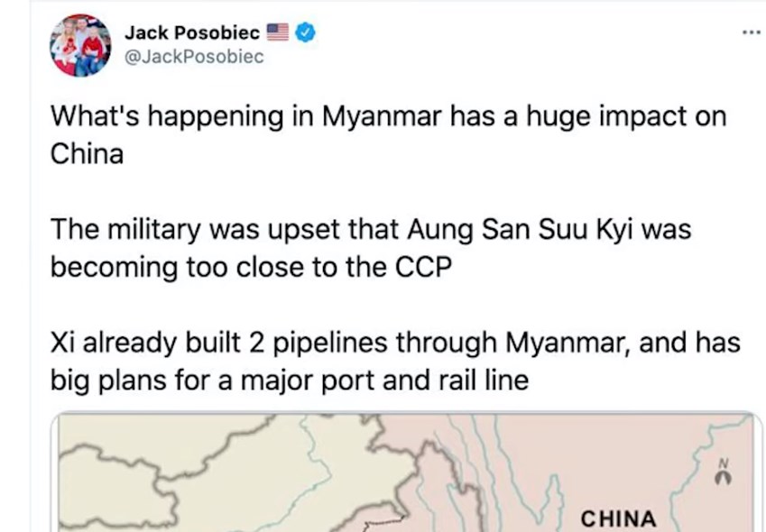Click the CHINA label on the map

coord(617,518)
